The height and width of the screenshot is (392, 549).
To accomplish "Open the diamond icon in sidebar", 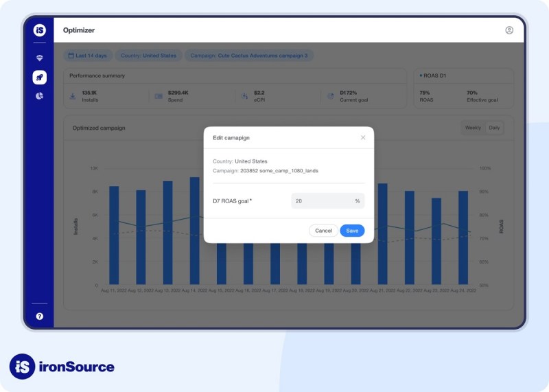I will coord(40,58).
